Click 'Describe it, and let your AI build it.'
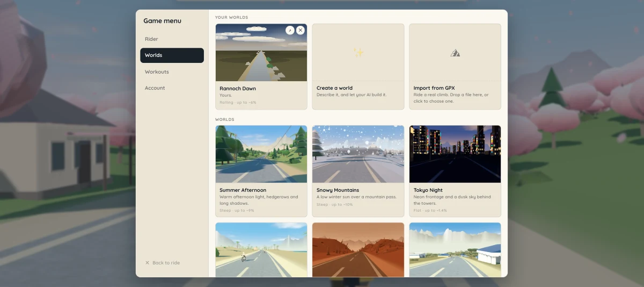The height and width of the screenshot is (287, 644). (x=352, y=95)
